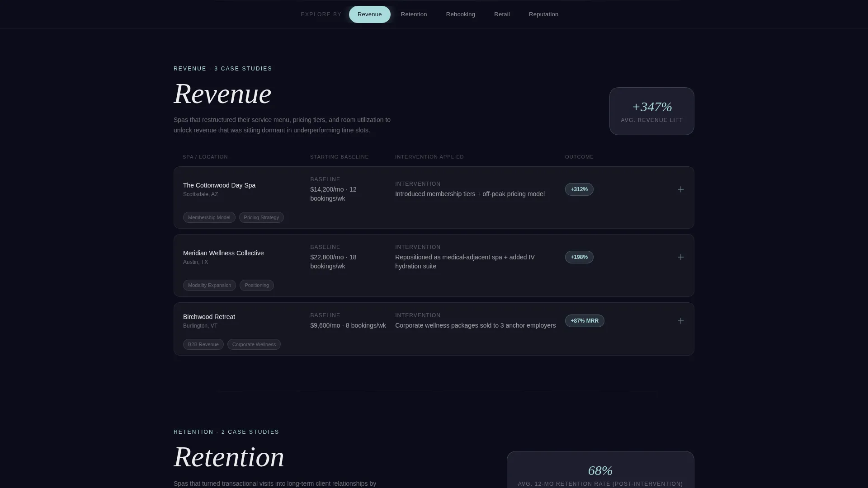
Task: Switch to the Retention tab
Action: pos(414,14)
